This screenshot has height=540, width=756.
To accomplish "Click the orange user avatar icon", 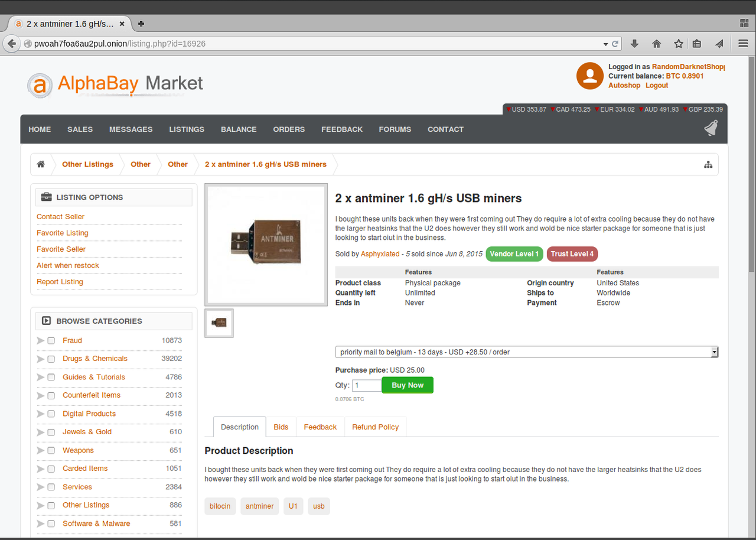I will tap(589, 76).
